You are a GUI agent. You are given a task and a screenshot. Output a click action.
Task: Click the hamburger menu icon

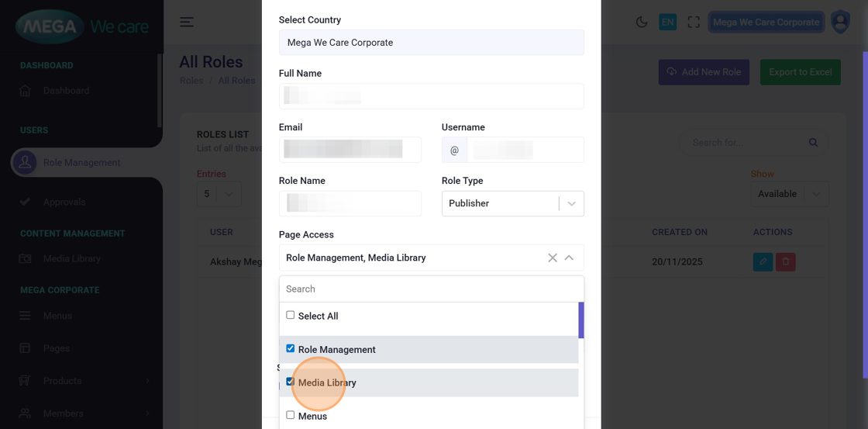click(x=187, y=22)
